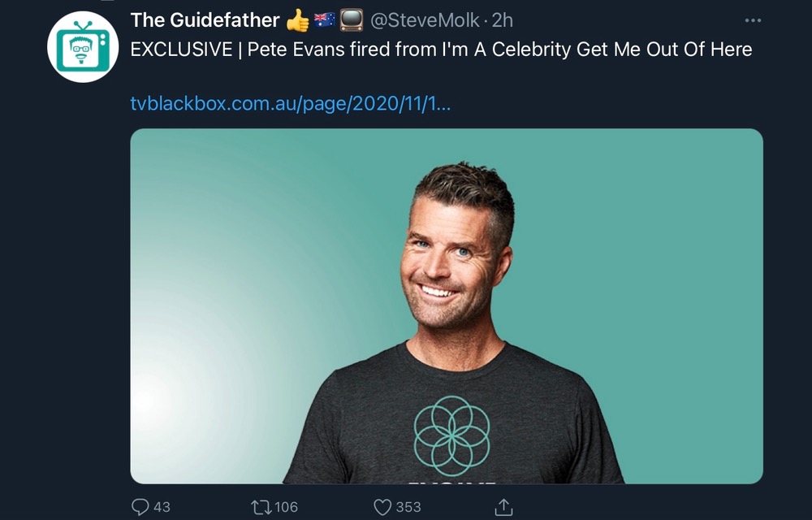Click the thumbs-up emoji in the name
The width and height of the screenshot is (812, 520).
[x=297, y=20]
